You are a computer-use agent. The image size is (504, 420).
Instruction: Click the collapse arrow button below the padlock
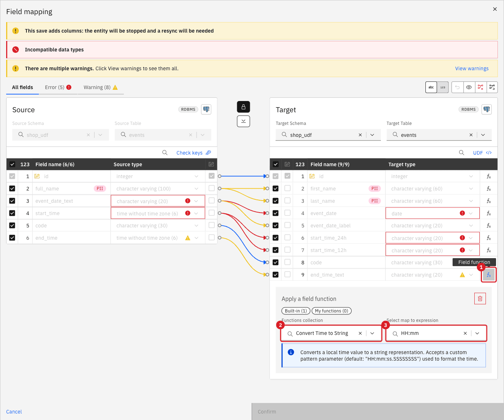pos(243,121)
